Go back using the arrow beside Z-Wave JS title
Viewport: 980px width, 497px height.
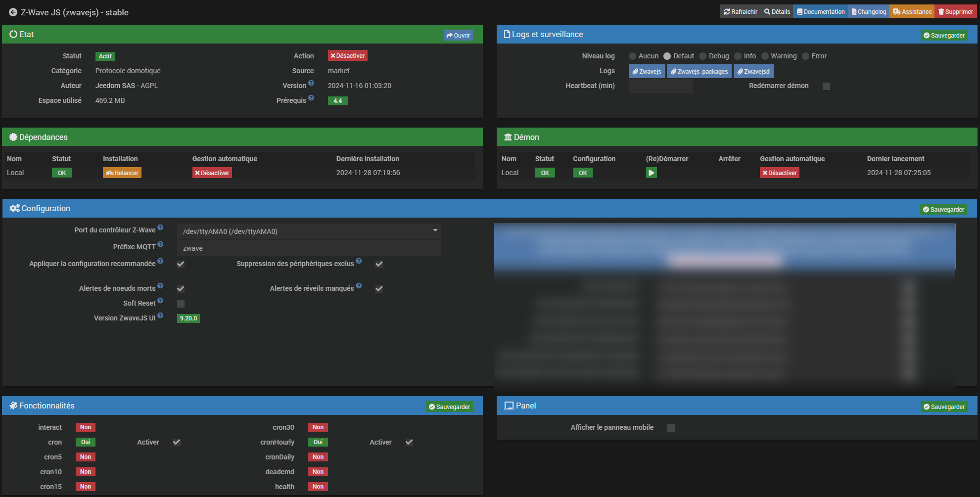[13, 12]
